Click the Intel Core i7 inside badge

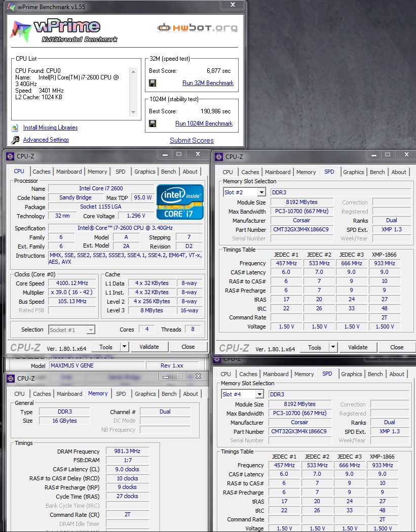coord(180,202)
